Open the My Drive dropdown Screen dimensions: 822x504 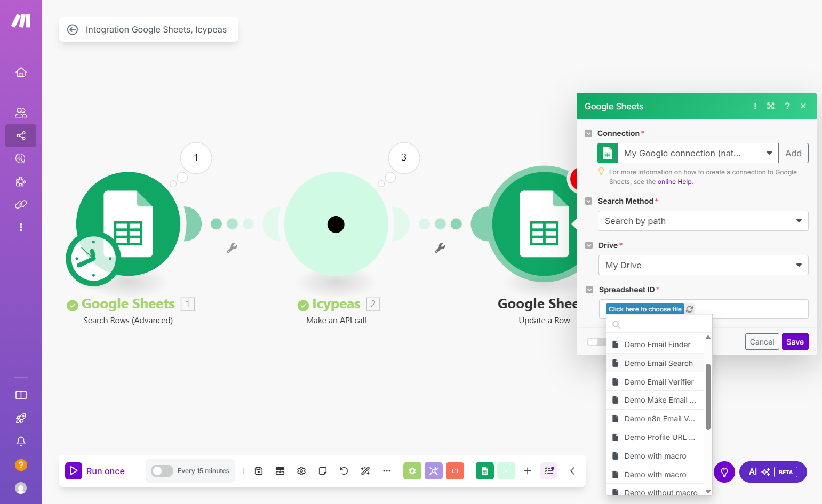[x=703, y=265]
